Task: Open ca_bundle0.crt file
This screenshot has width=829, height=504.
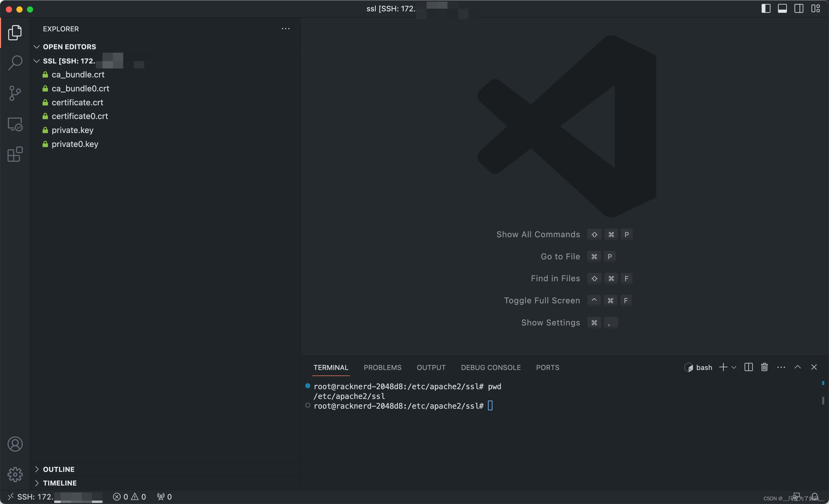Action: click(x=165, y=88)
